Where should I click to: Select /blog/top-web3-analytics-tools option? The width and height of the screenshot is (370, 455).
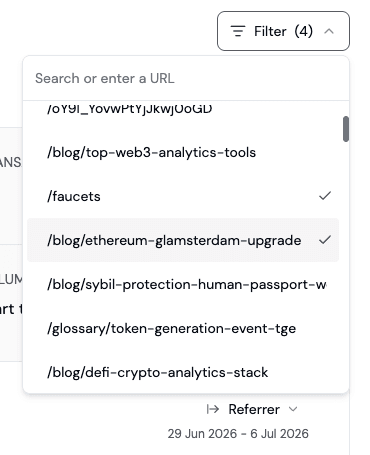tap(183, 152)
